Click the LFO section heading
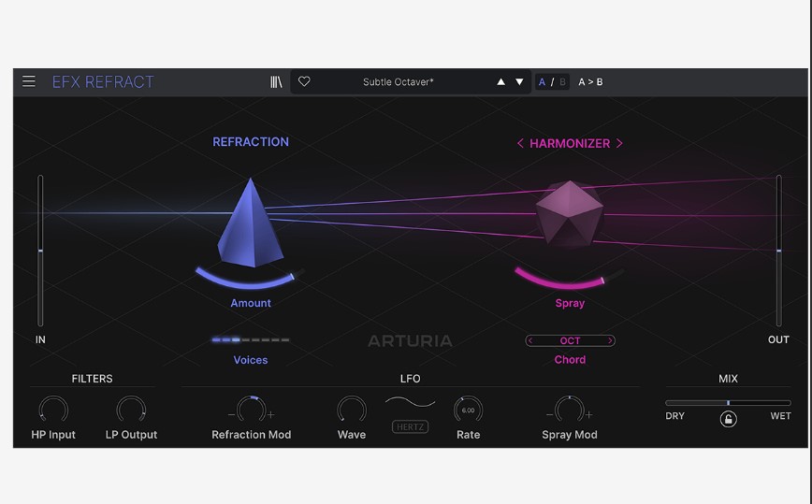812x504 pixels. coord(410,379)
